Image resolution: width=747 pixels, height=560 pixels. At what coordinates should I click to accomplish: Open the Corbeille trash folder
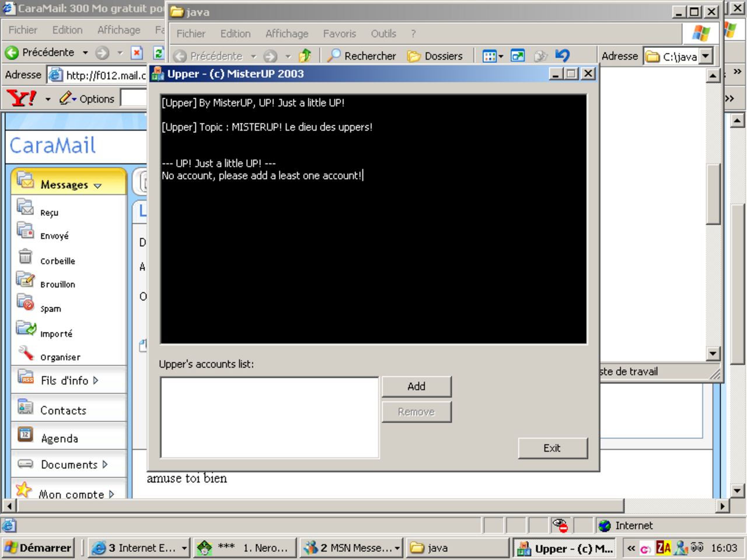tap(57, 261)
